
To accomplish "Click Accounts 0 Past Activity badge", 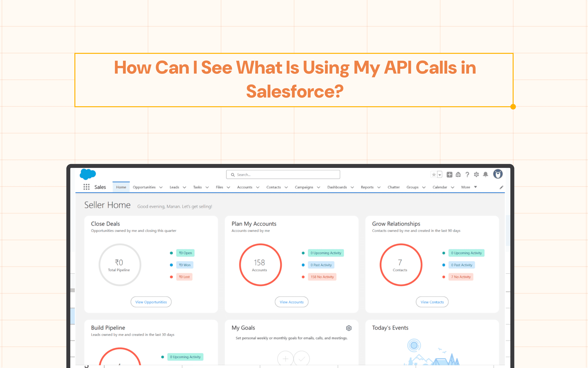I will tap(321, 265).
